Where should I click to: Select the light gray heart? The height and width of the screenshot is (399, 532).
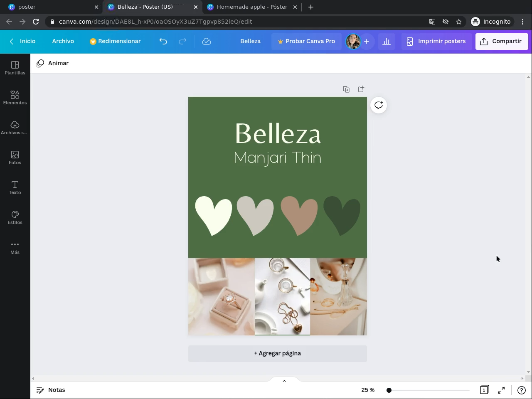coord(255,216)
